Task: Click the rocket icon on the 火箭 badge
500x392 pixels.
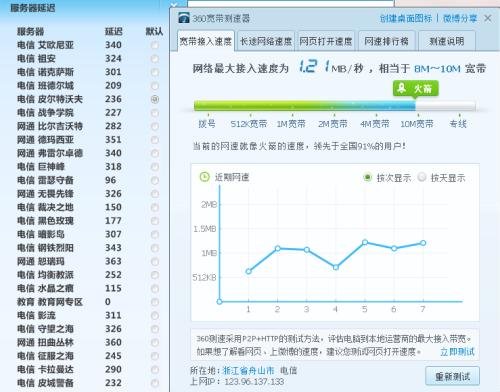Action: coord(402,88)
